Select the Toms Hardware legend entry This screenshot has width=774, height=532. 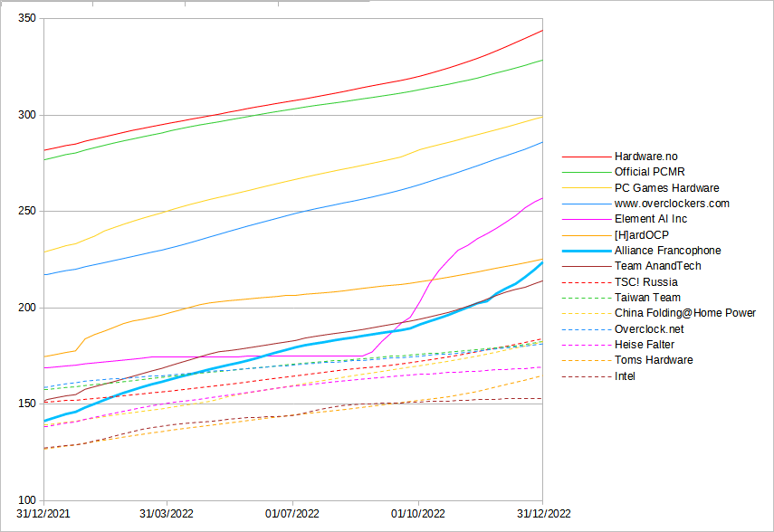coord(654,360)
